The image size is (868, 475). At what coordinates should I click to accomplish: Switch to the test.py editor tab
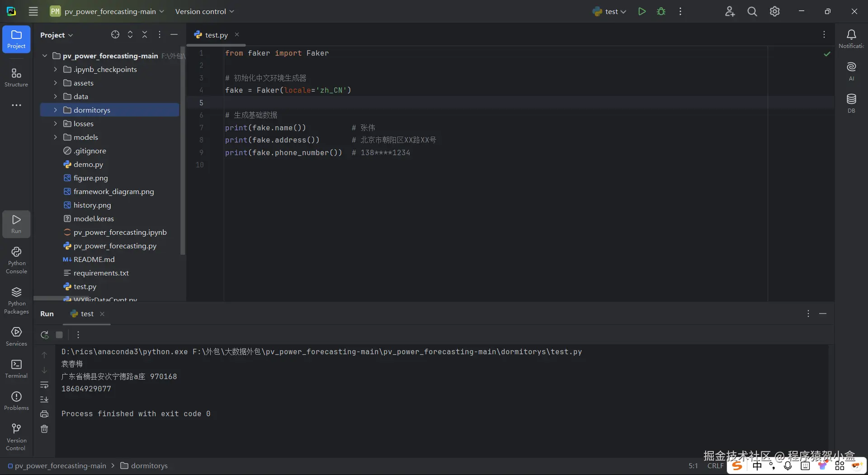216,35
